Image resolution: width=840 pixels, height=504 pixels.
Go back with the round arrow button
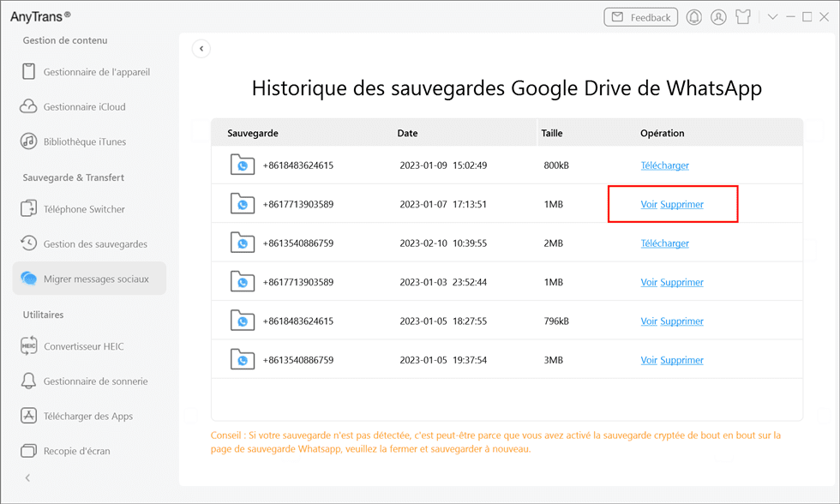coord(201,49)
